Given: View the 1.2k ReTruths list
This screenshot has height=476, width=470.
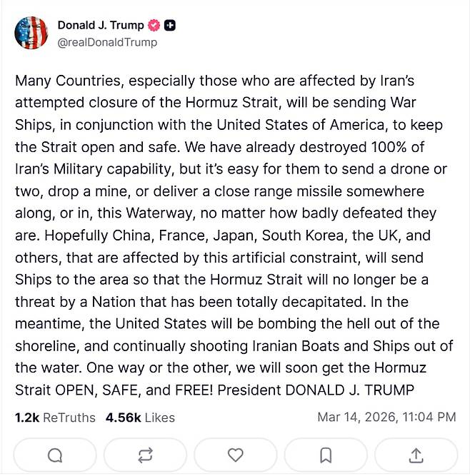Looking at the screenshot, I should [55, 417].
